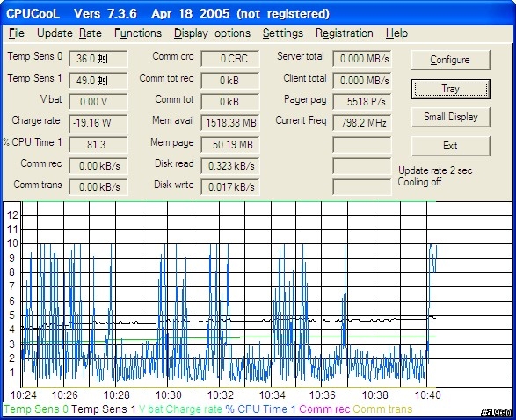Click the Disk write value 0.017 kB/s
Screen dimensions: 516x420
[x=230, y=187]
